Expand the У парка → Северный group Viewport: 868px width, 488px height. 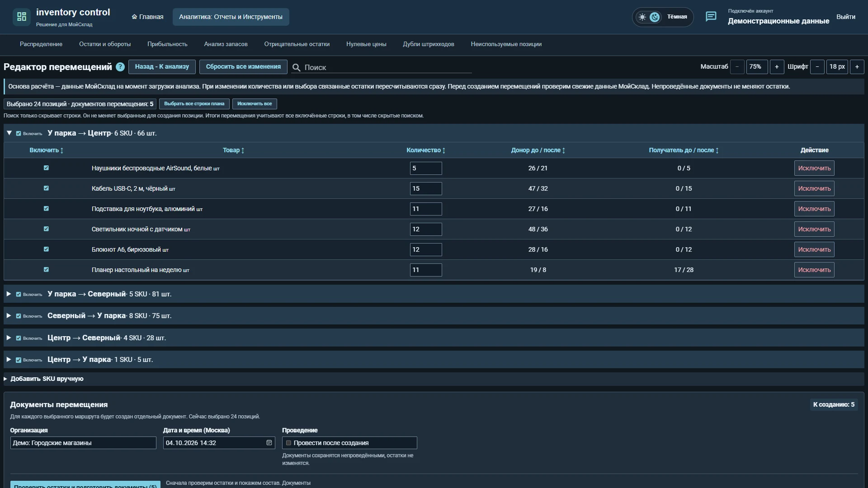click(x=9, y=294)
